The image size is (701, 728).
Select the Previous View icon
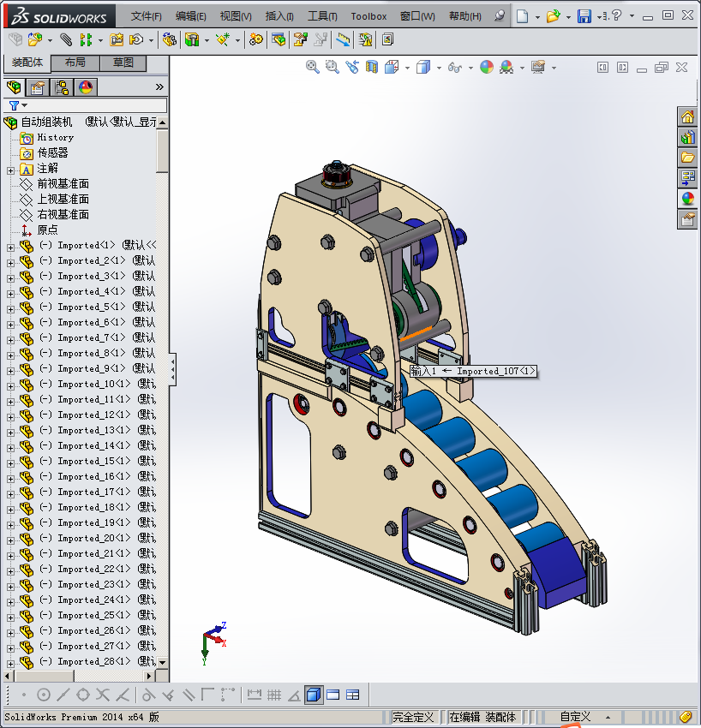[352, 68]
